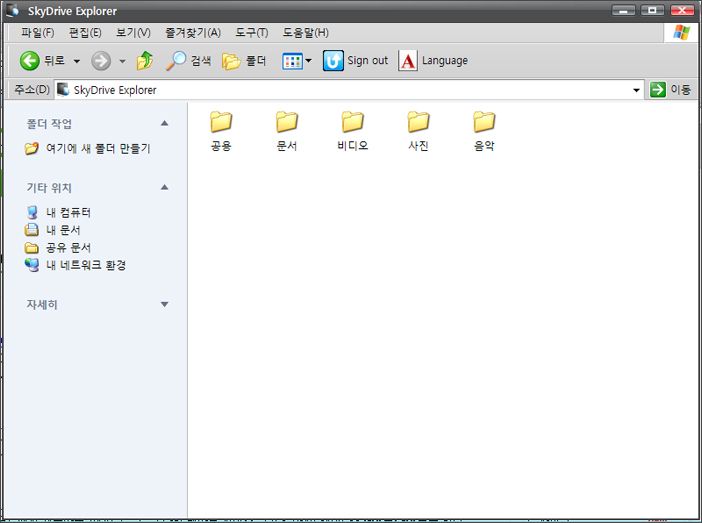702x523 pixels.
Task: Click the grey Forward arrow button
Action: point(101,60)
